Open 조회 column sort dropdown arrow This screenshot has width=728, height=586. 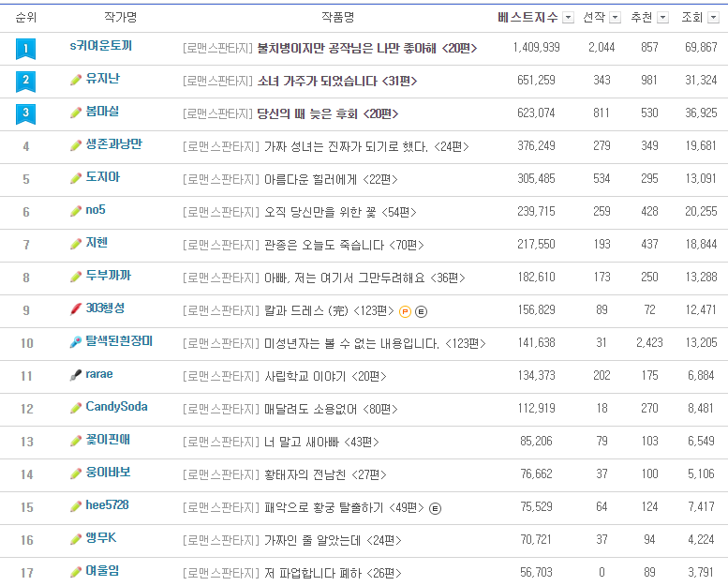tap(713, 18)
